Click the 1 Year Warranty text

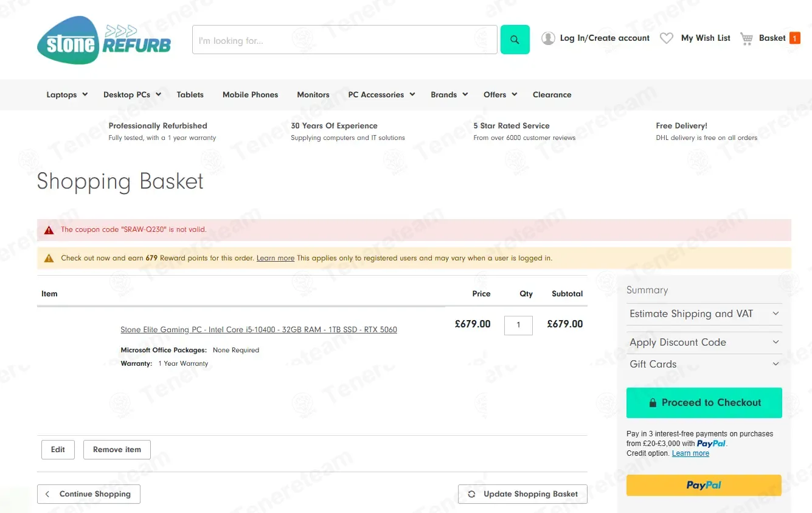coord(183,364)
